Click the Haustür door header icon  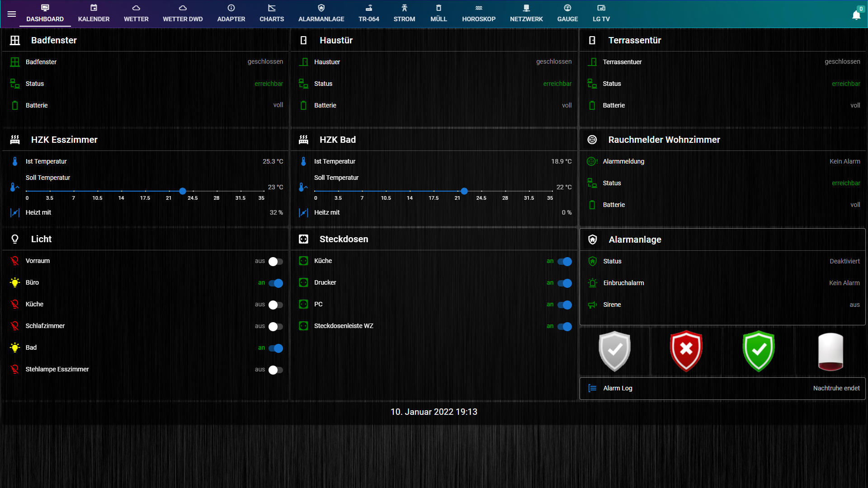pos(303,40)
